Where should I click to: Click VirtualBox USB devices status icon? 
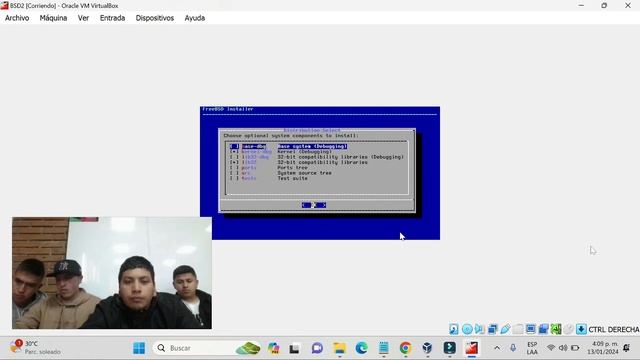505,329
